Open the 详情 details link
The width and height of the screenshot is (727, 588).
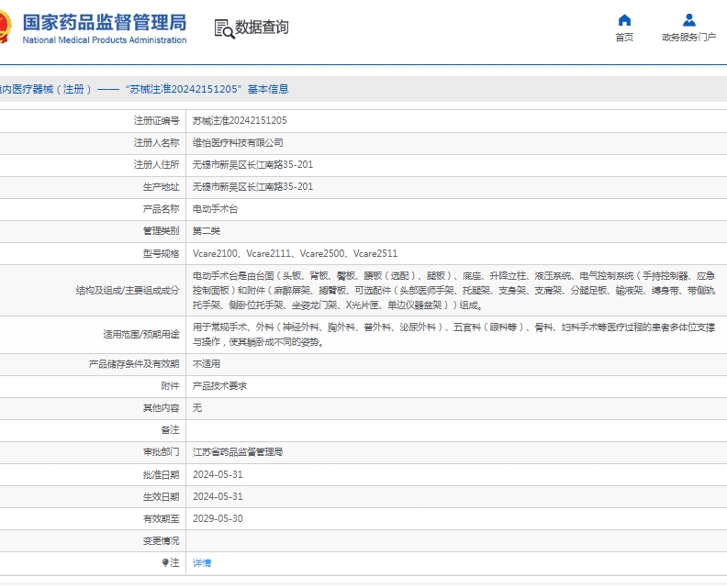(202, 562)
